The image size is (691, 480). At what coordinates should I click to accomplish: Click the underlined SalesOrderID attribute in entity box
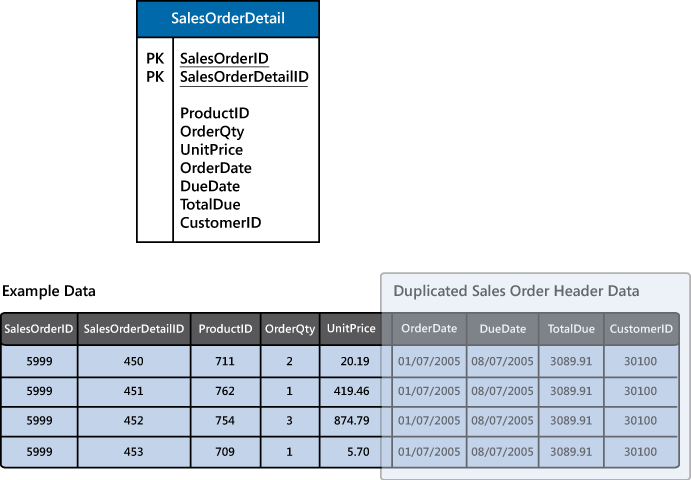224,59
